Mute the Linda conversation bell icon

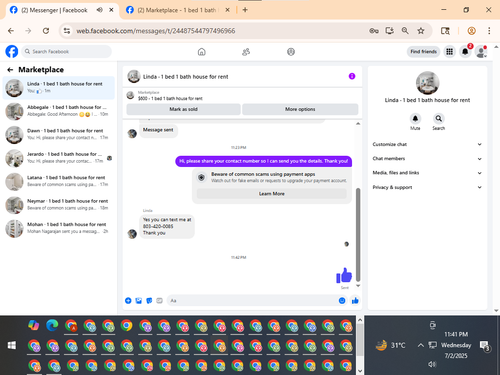pos(415,118)
